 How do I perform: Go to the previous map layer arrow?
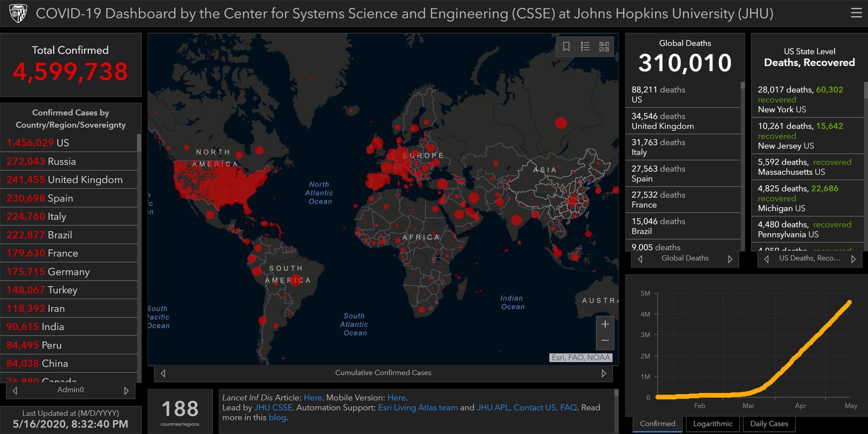(163, 373)
